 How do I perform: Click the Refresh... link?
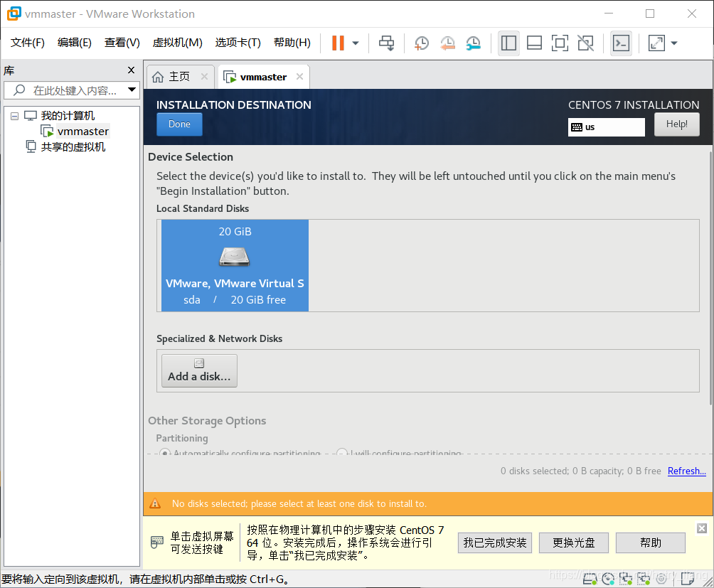[687, 471]
